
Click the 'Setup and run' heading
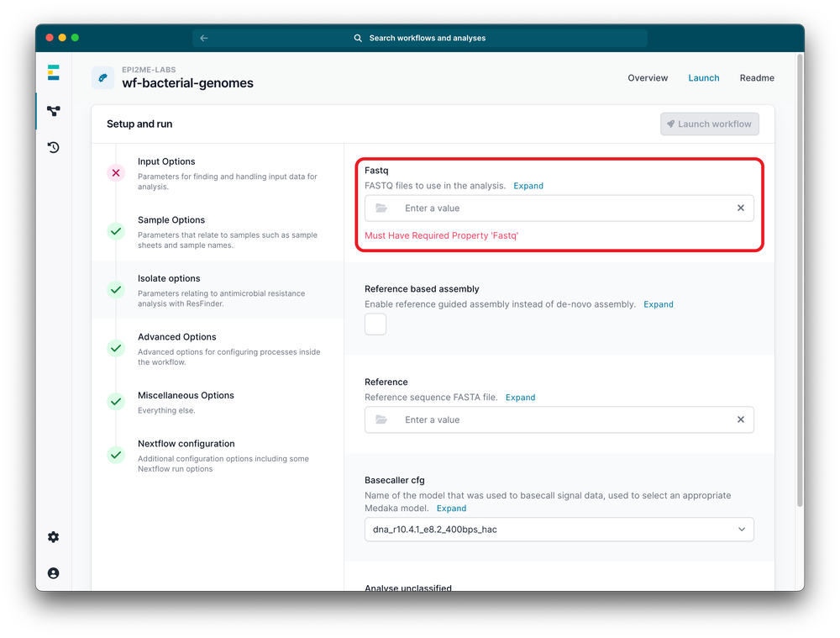pyautogui.click(x=139, y=124)
